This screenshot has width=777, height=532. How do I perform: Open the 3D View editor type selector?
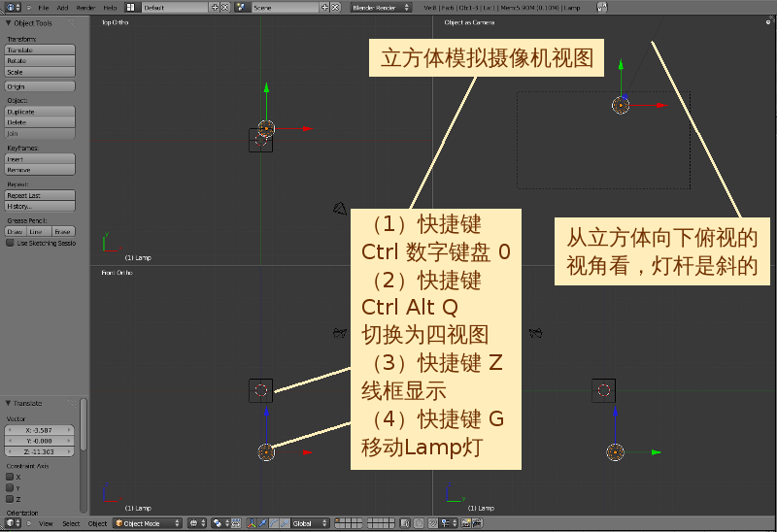(13, 523)
